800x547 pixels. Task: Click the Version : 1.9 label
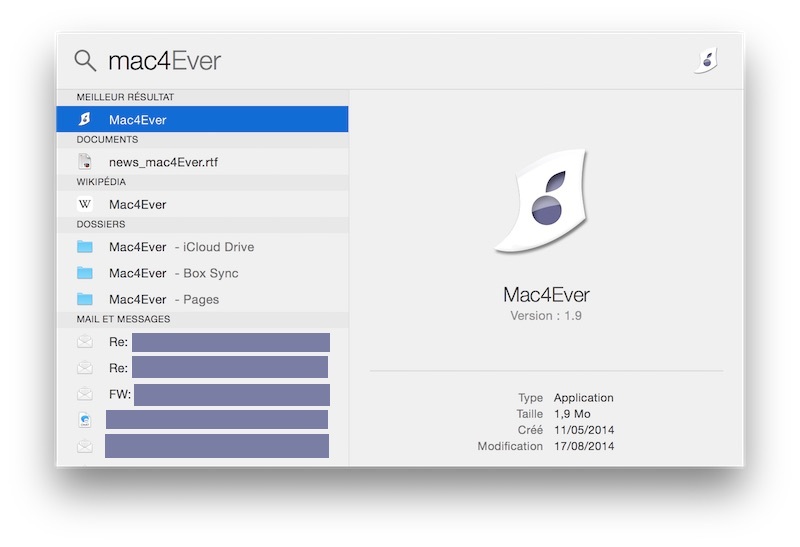pyautogui.click(x=546, y=316)
